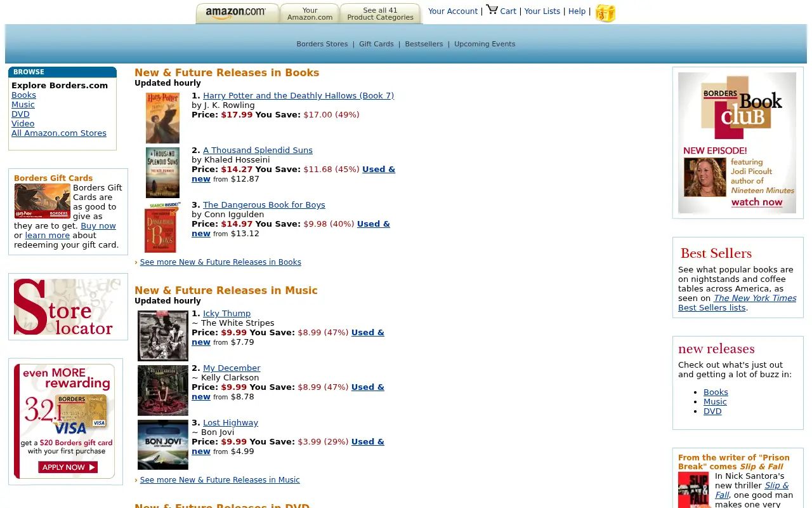Click A Thousand Splendid Suns cover image
Screen dimensions: 812x508
point(162,173)
